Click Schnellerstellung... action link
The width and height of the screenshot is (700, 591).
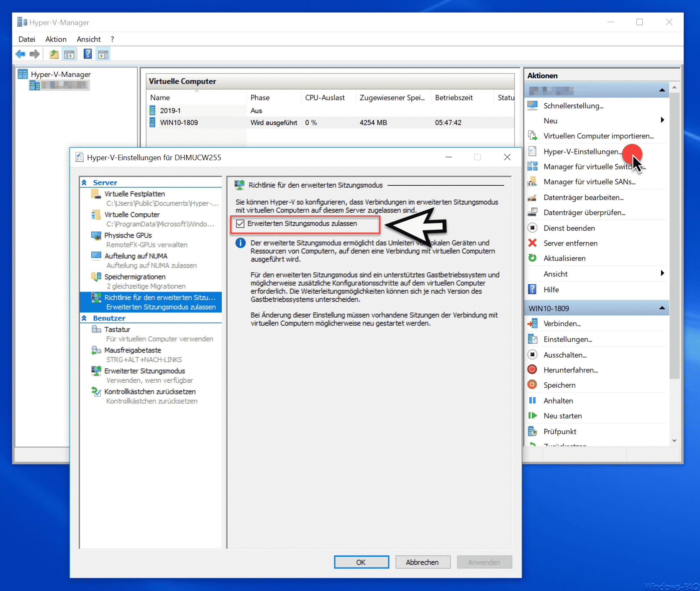tap(573, 106)
